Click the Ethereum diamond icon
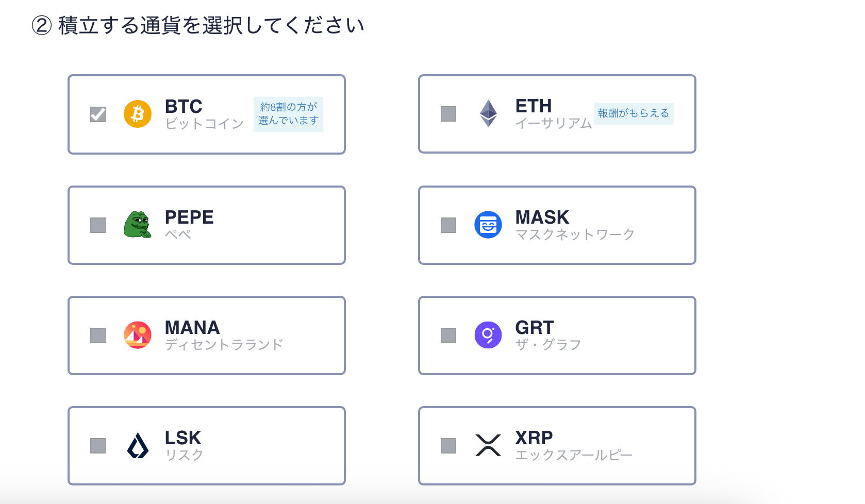The width and height of the screenshot is (865, 504). 488,113
